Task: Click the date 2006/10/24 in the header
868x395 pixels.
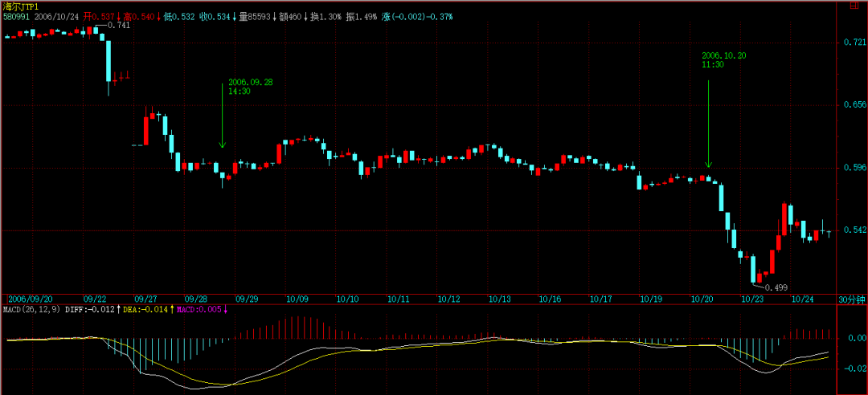Action: pyautogui.click(x=56, y=17)
